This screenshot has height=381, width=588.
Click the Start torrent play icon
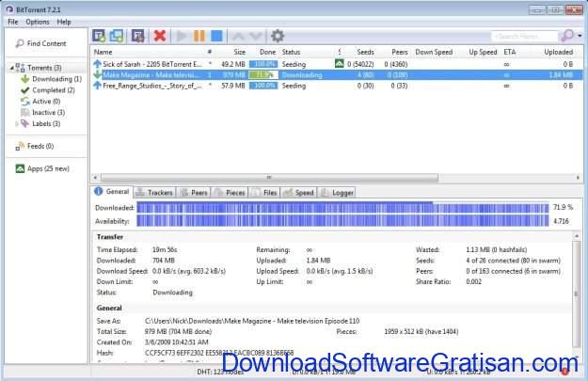coord(182,36)
